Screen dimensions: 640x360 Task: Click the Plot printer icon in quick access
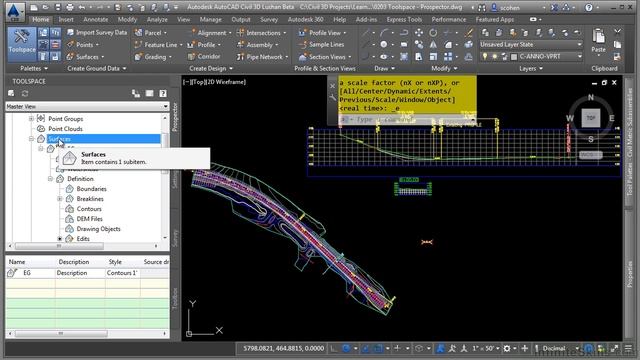pos(70,7)
